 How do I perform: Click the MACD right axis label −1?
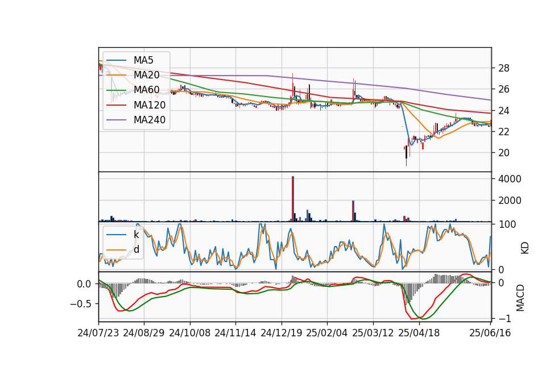pos(505,319)
